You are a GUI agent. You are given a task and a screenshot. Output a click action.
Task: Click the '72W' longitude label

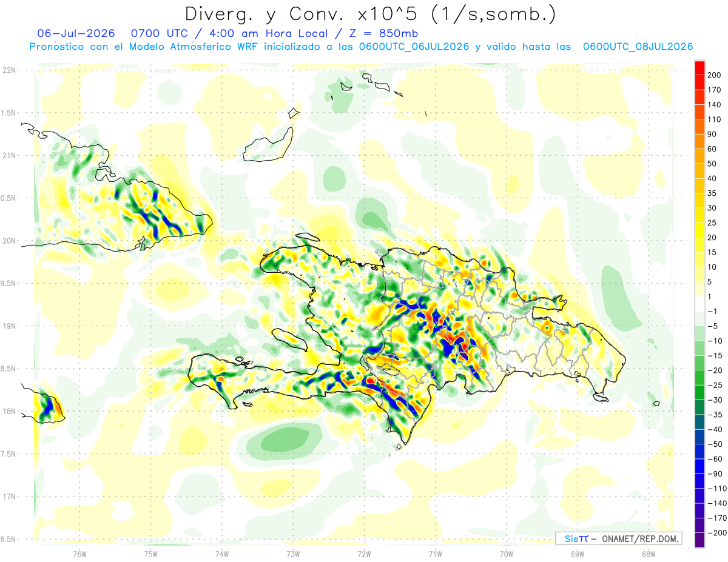pyautogui.click(x=365, y=554)
